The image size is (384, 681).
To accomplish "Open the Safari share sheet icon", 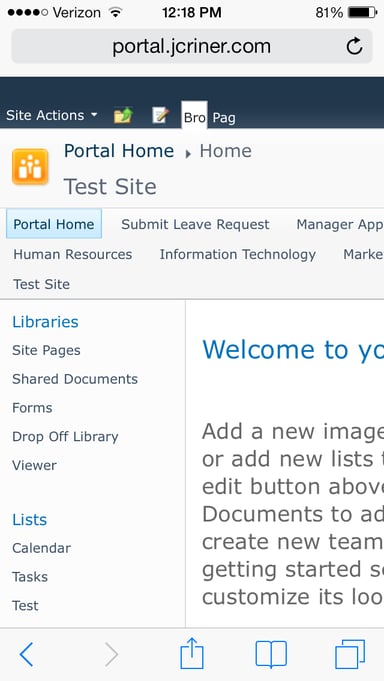I will click(192, 653).
